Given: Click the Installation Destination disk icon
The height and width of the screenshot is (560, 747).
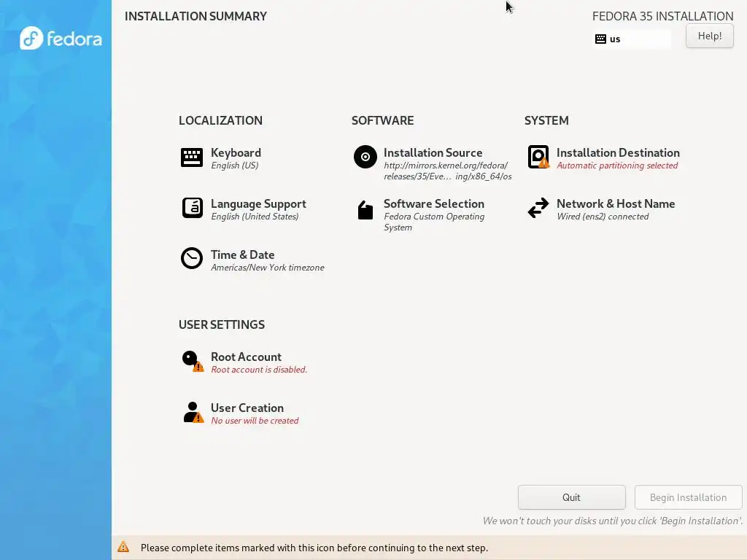Looking at the screenshot, I should click(538, 157).
